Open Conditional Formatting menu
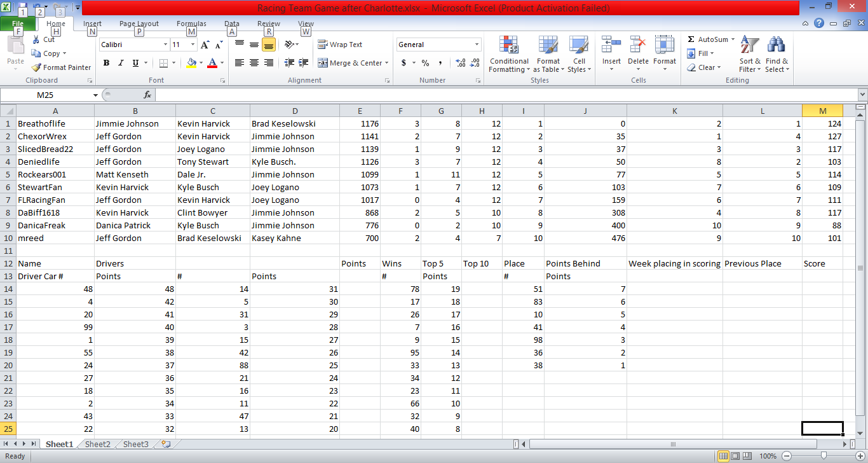 coord(509,55)
